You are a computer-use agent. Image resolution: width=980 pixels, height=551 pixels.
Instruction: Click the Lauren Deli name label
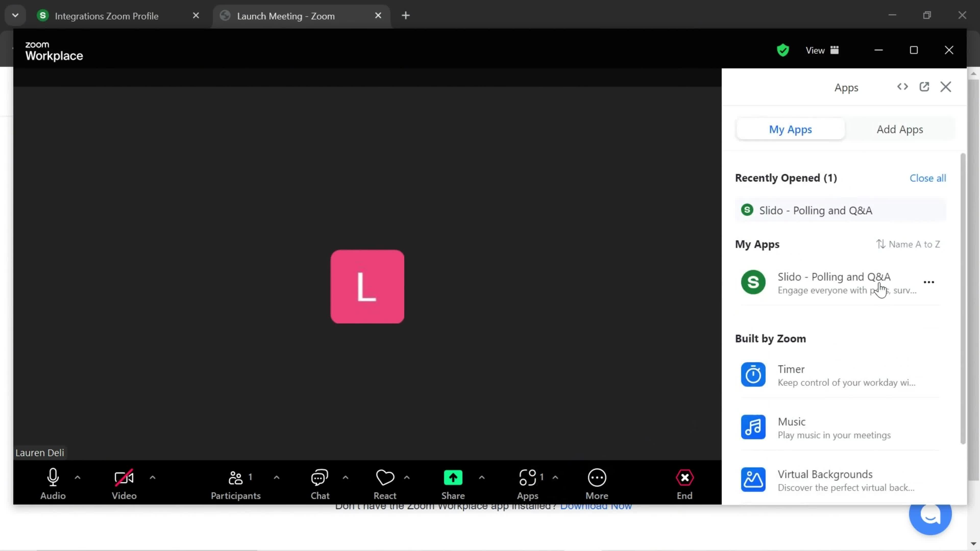click(40, 453)
